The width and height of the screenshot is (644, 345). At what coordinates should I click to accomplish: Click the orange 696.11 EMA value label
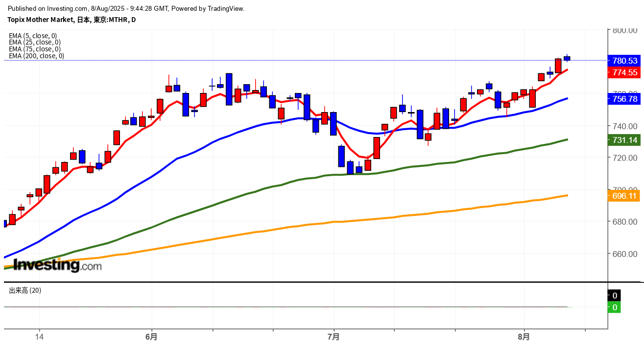(625, 196)
